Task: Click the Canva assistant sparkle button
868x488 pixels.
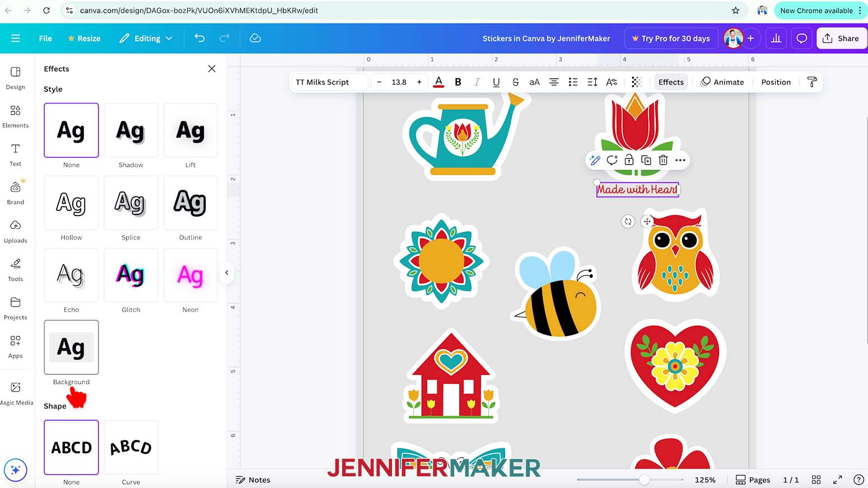Action: pyautogui.click(x=15, y=470)
